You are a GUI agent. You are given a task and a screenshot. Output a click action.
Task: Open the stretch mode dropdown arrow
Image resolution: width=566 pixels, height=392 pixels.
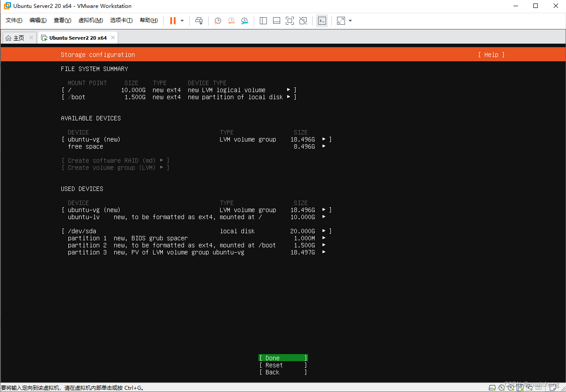(350, 21)
